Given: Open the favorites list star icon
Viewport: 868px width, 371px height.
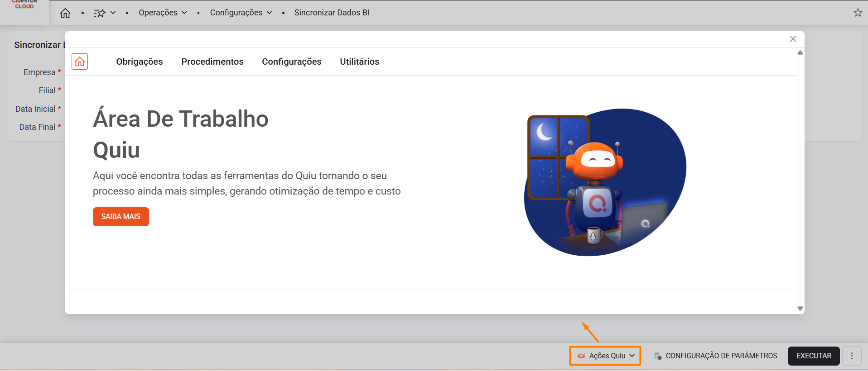Looking at the screenshot, I should pyautogui.click(x=100, y=13).
